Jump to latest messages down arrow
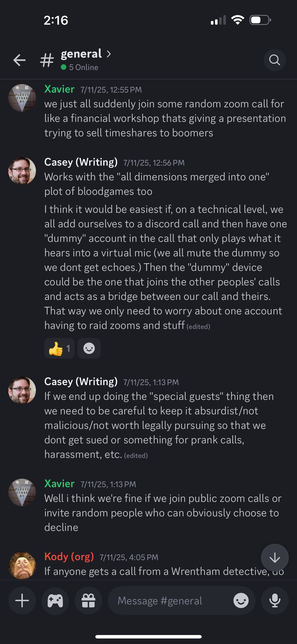 pyautogui.click(x=274, y=557)
